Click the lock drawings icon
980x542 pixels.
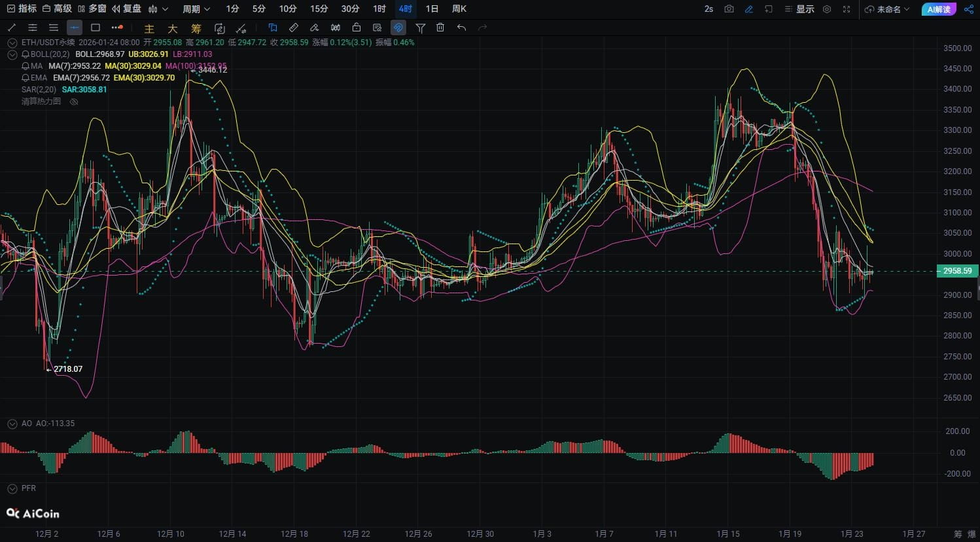click(x=356, y=27)
